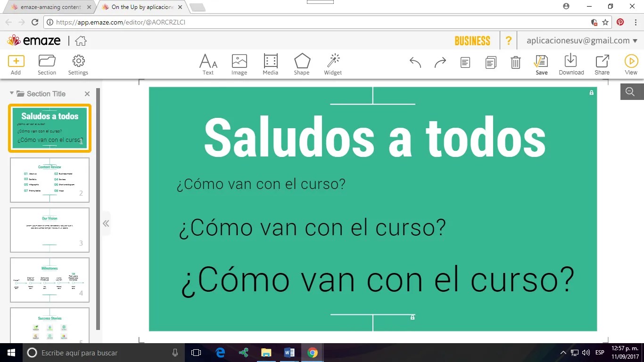The image size is (644, 362).
Task: Open a new browser tab
Action: pos(198,7)
